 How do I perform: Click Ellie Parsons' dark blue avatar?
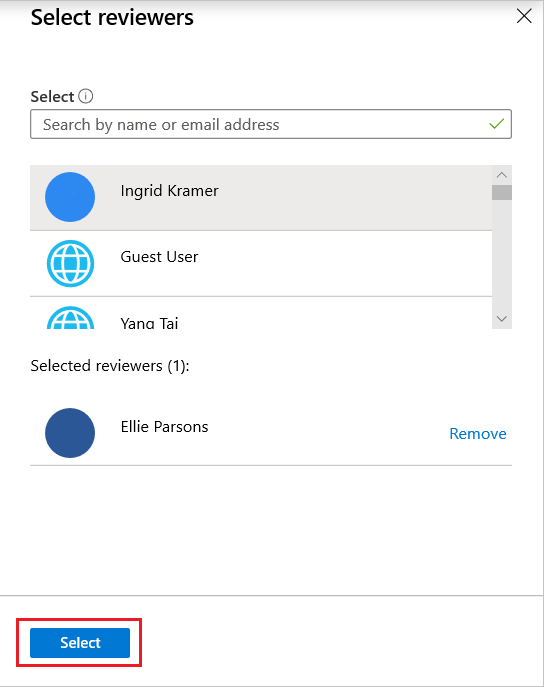click(x=70, y=433)
